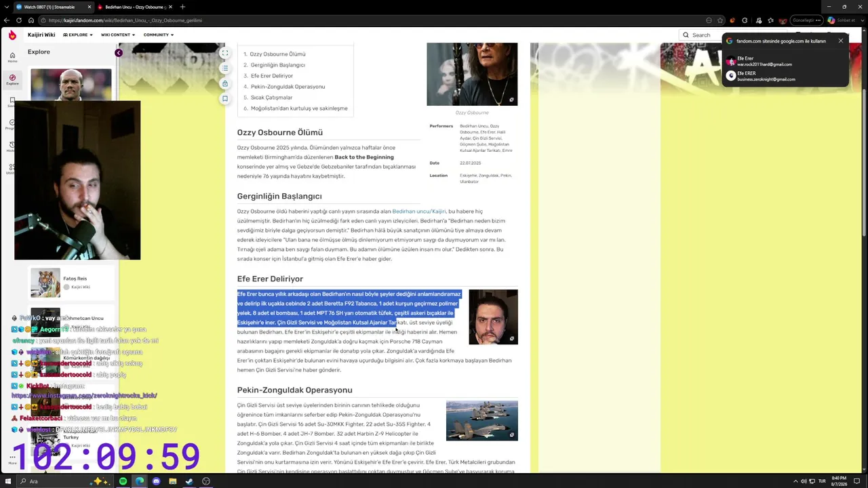Click the bookmark page tool icon
This screenshot has width=868, height=488.
pyautogui.click(x=225, y=98)
